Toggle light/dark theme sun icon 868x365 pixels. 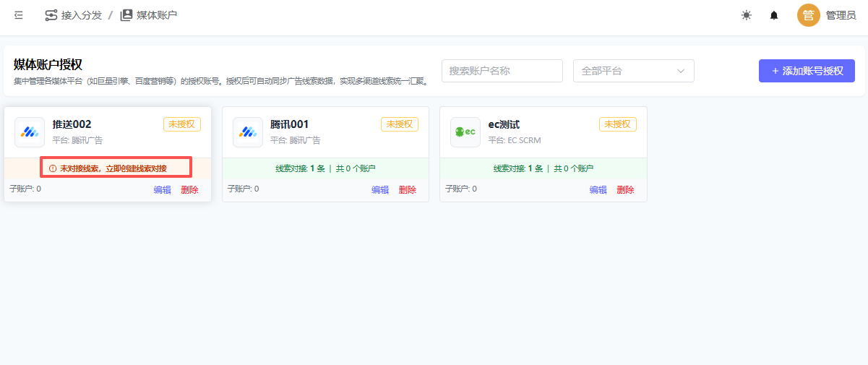coord(746,15)
